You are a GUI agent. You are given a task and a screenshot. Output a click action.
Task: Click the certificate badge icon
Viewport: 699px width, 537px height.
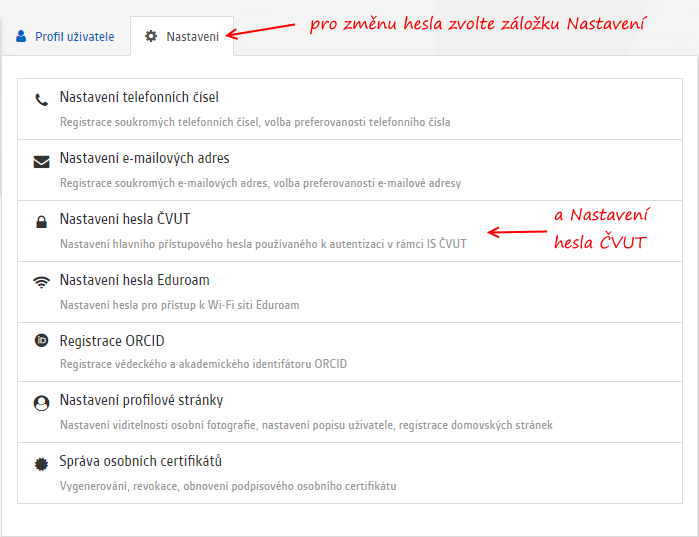[x=41, y=464]
